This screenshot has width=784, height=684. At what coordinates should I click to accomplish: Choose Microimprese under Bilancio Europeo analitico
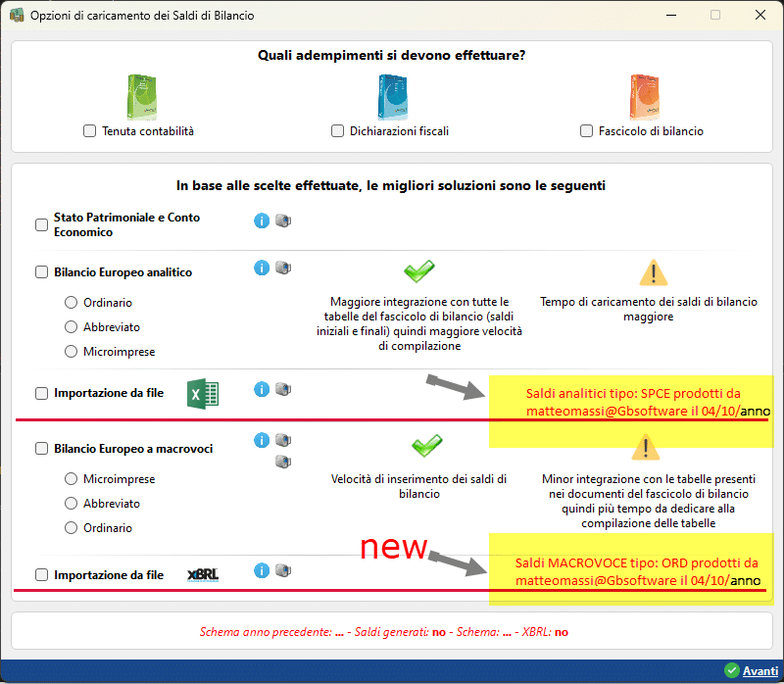71,352
